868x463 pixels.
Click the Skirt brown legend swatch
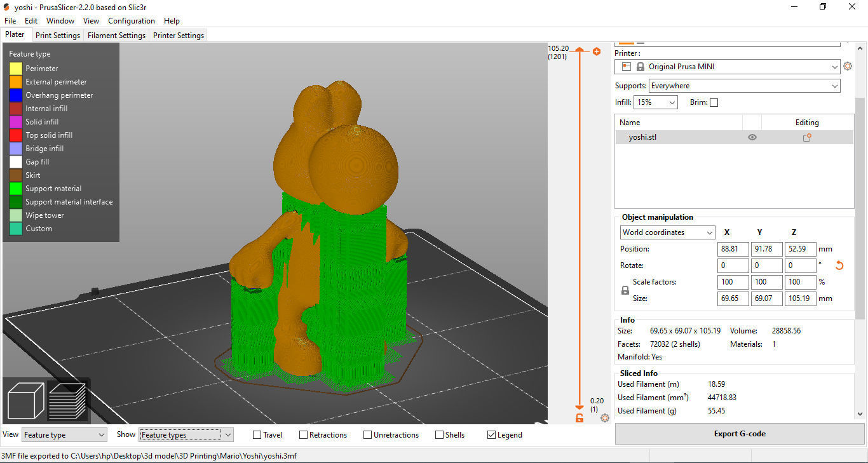click(x=15, y=175)
